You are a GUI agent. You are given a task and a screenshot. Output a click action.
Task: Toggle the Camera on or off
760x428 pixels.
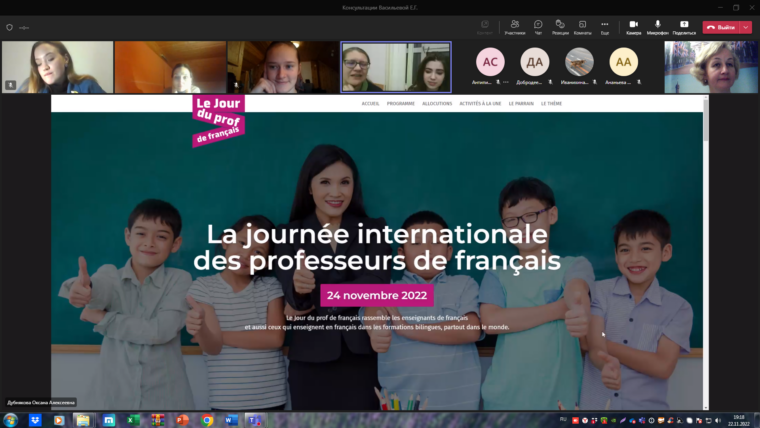point(633,26)
